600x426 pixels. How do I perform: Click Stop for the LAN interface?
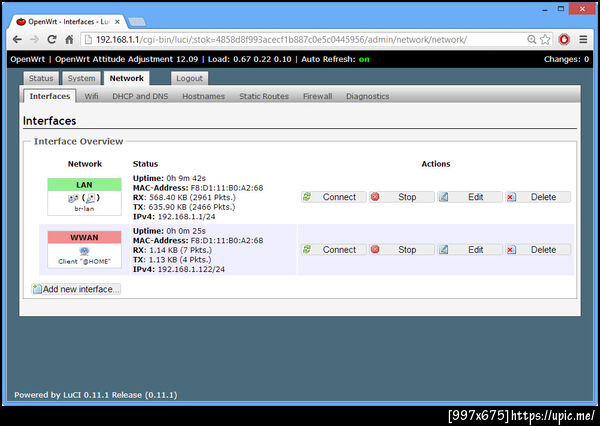pos(402,197)
